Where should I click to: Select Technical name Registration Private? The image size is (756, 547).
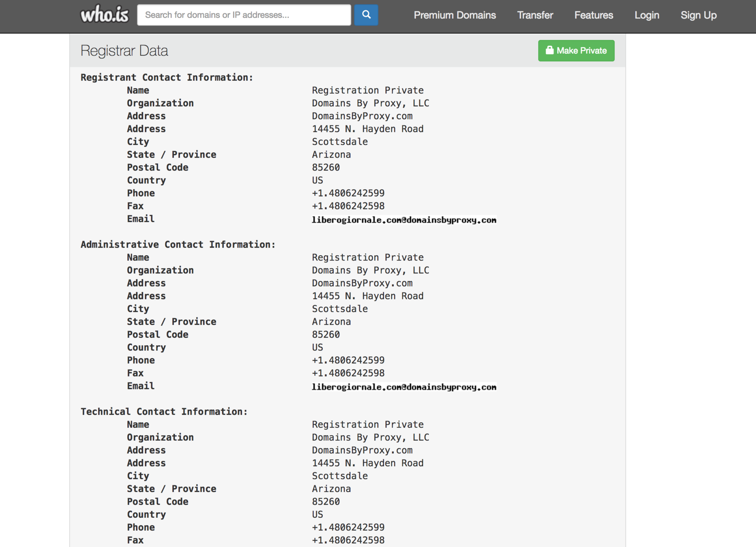point(367,424)
